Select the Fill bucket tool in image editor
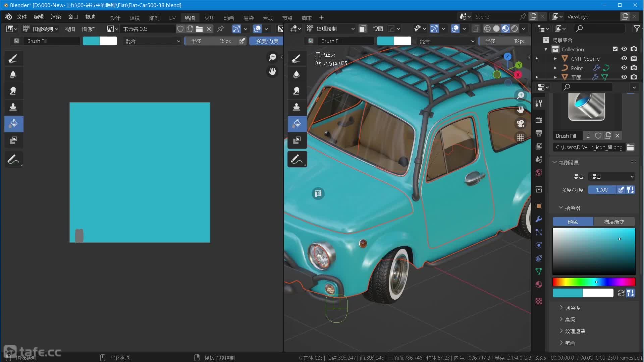This screenshot has width=644, height=362. pos(13,124)
